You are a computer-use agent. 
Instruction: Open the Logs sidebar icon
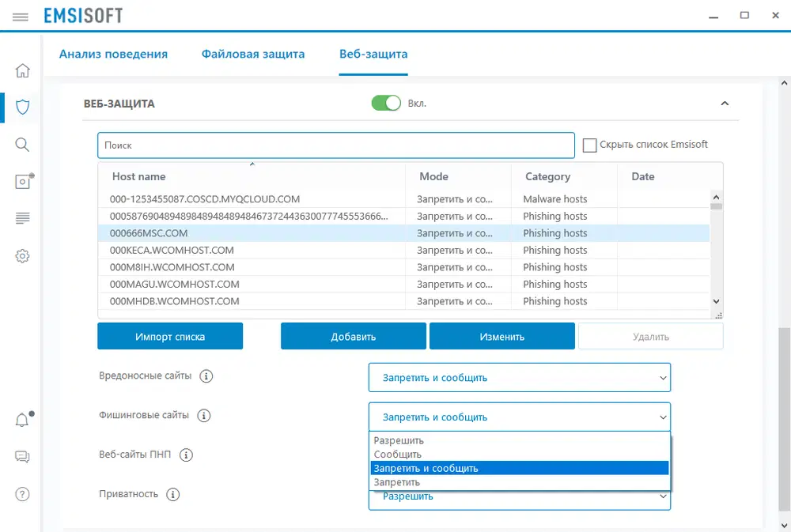(22, 218)
